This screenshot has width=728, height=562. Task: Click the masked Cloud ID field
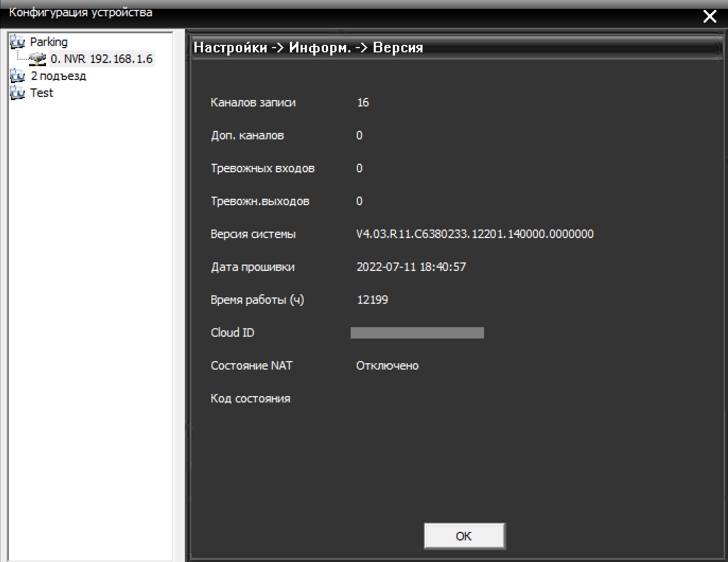tap(417, 332)
